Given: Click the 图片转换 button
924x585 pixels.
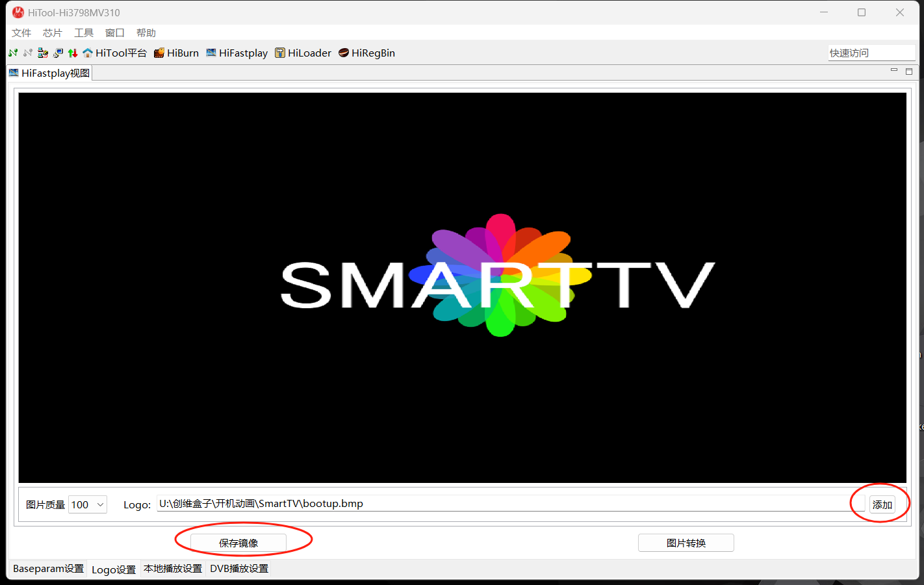Looking at the screenshot, I should tap(686, 543).
